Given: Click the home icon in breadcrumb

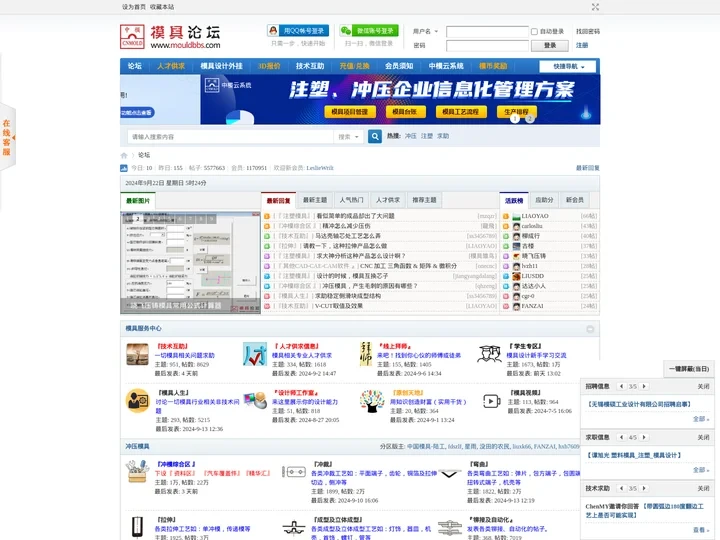Looking at the screenshot, I should coord(124,155).
